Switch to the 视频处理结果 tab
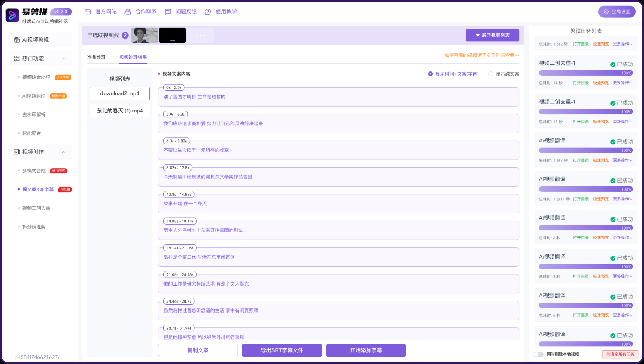This screenshot has width=644, height=364. click(x=133, y=57)
